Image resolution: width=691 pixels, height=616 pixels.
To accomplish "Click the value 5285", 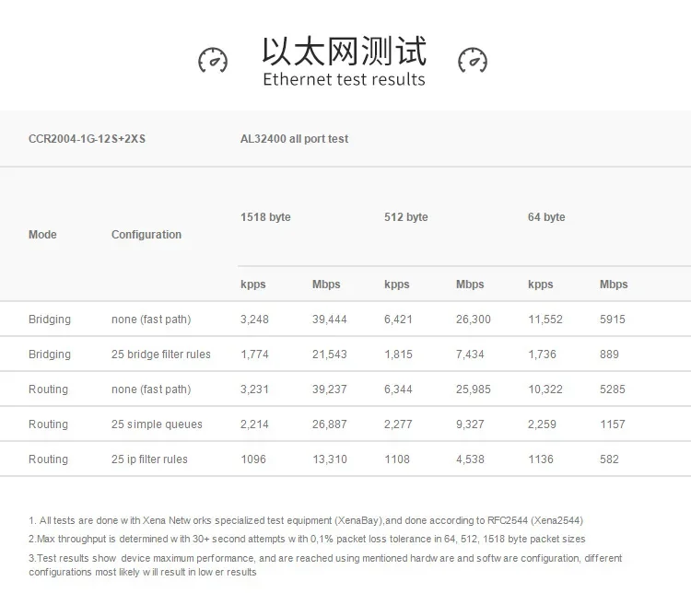I will (613, 389).
